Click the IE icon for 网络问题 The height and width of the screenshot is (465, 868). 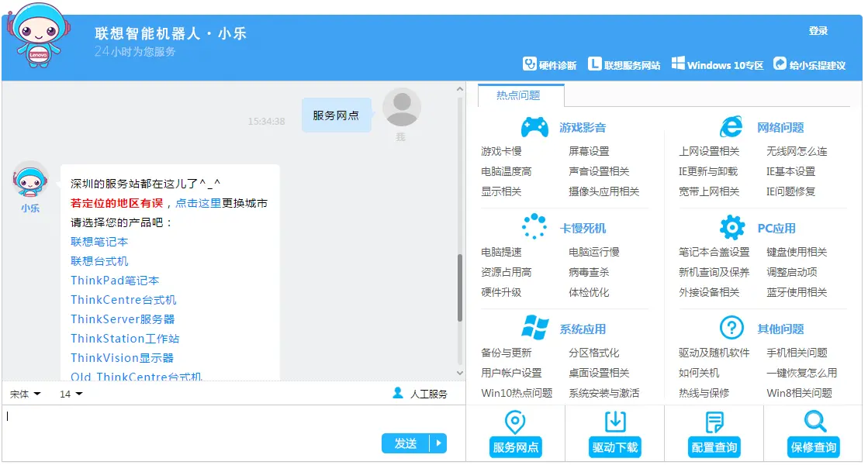coord(731,127)
